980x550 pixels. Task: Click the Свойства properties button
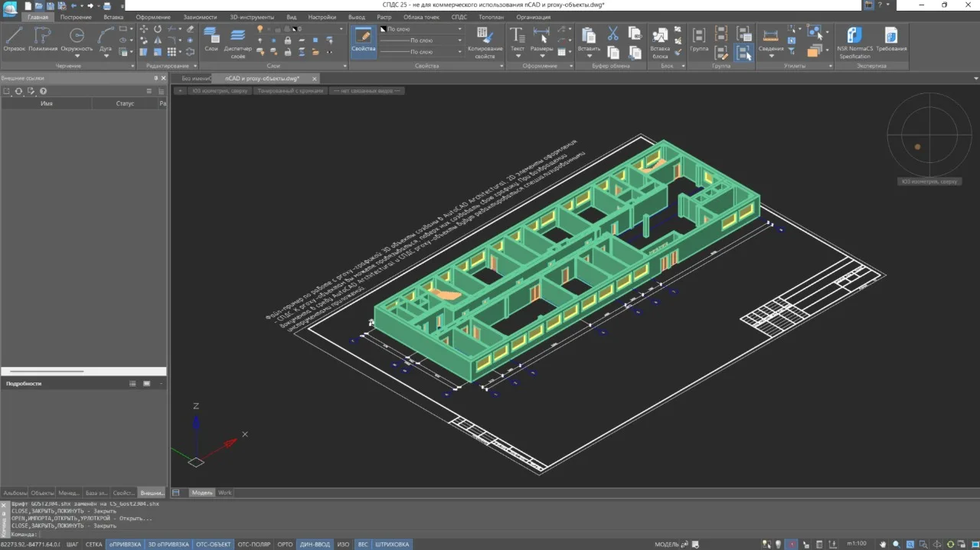click(364, 40)
